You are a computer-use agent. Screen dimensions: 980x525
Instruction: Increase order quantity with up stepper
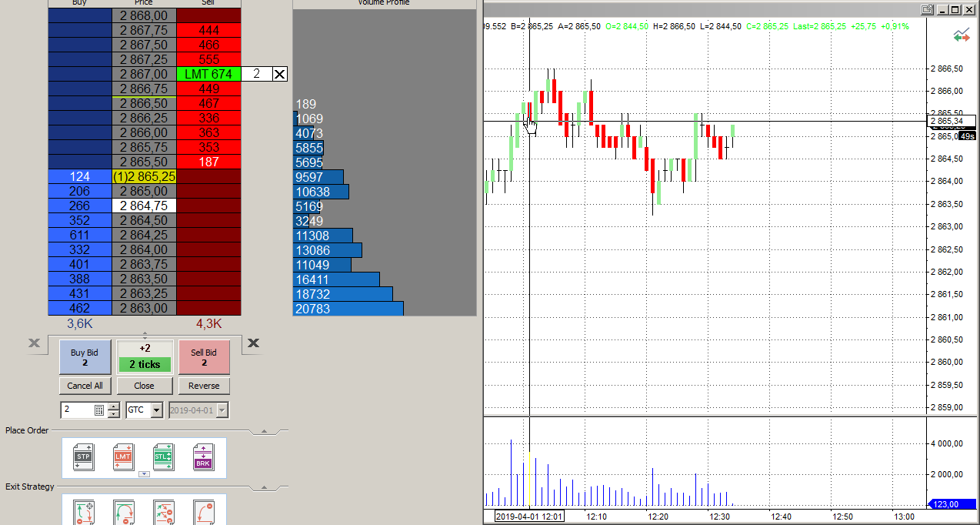[114, 406]
